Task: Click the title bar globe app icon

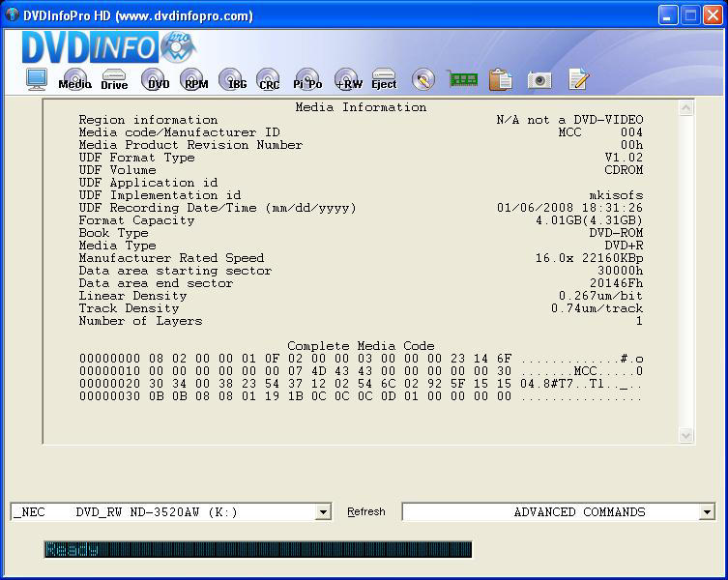Action: [x=12, y=15]
